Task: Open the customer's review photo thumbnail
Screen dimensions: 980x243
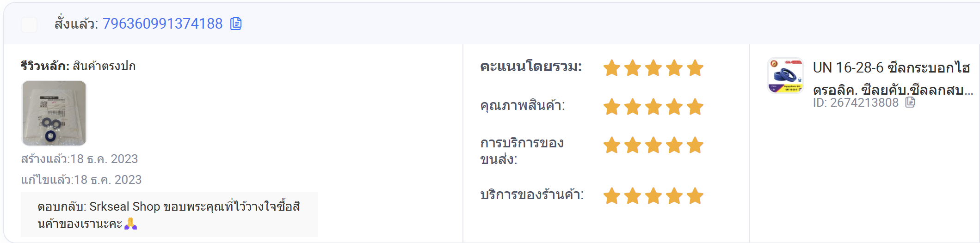Action: [x=54, y=113]
